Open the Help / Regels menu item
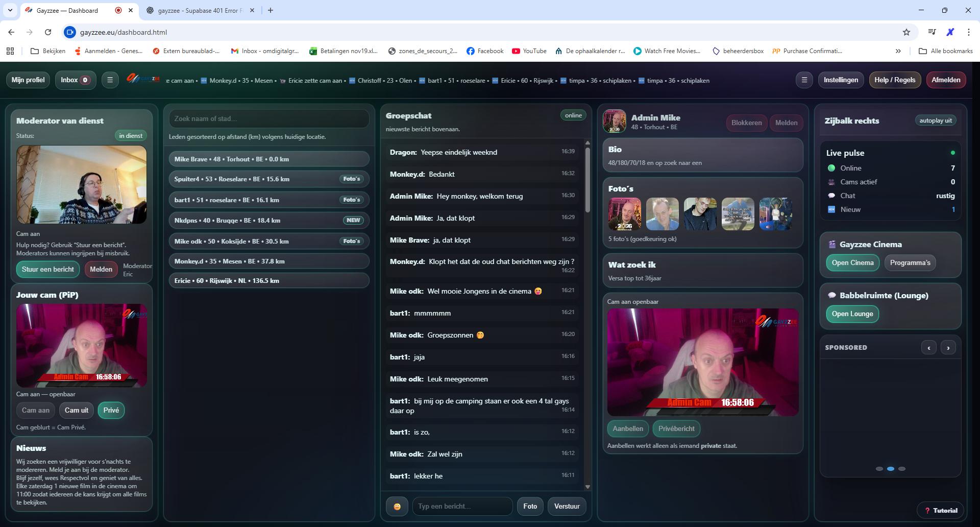 pos(895,80)
